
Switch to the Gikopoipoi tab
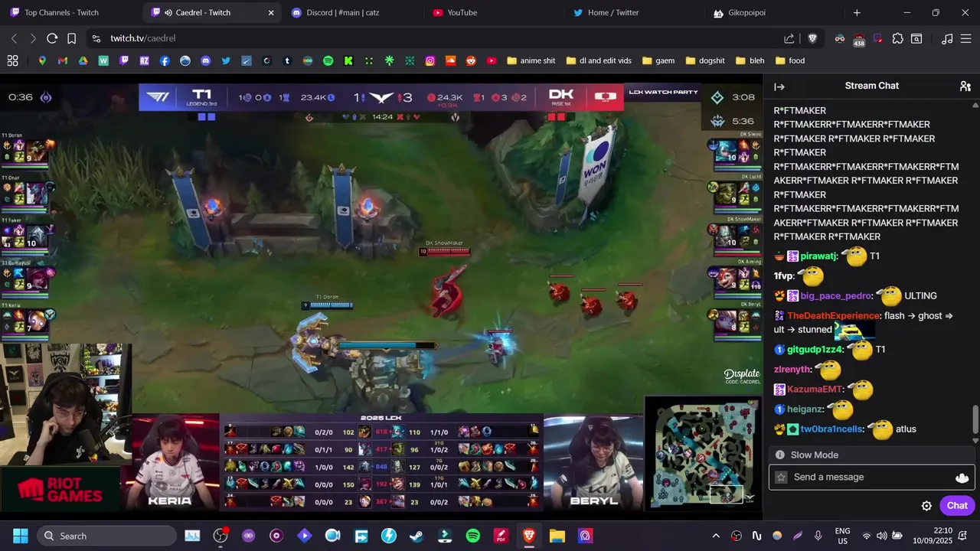(775, 13)
